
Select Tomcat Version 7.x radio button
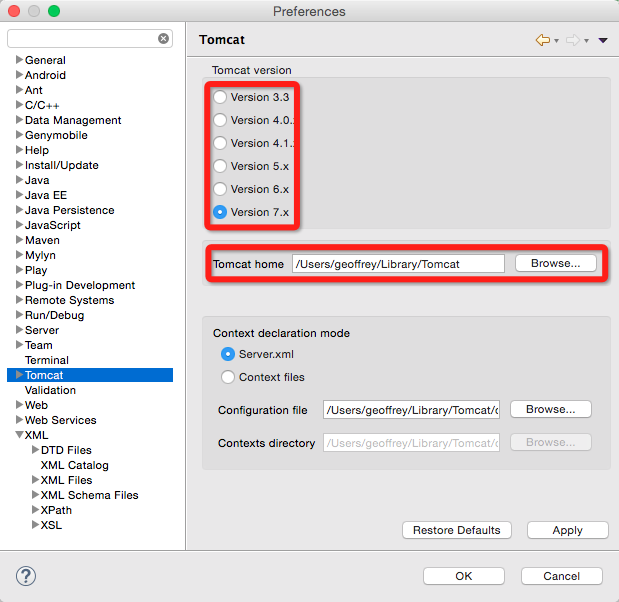click(x=220, y=212)
